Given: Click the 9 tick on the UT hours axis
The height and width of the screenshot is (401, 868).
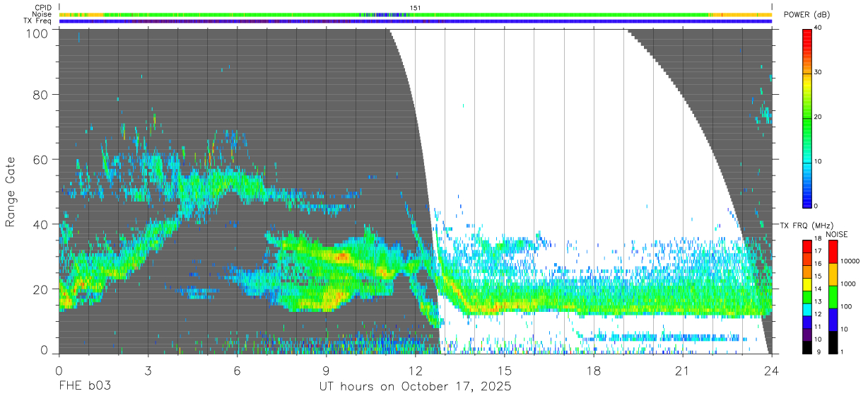Looking at the screenshot, I should 326,371.
